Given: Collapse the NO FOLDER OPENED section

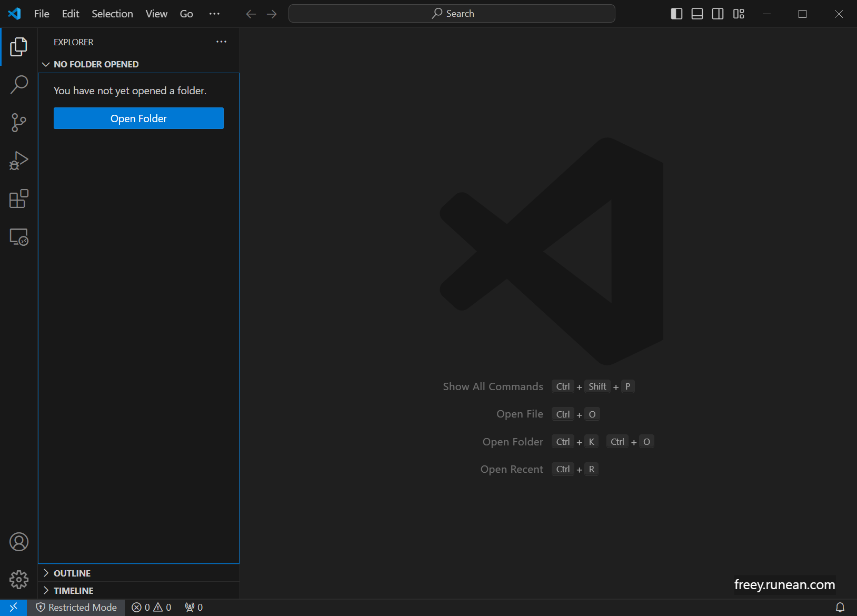Looking at the screenshot, I should pyautogui.click(x=139, y=64).
